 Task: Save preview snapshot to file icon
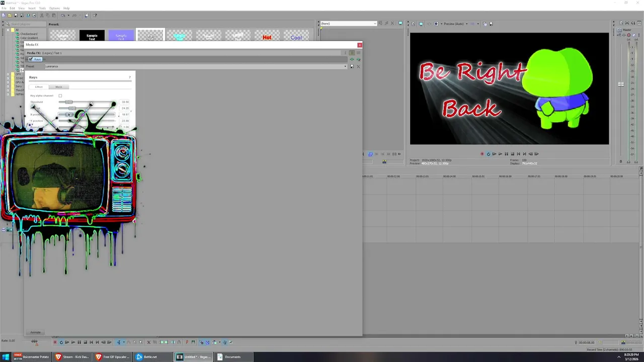coord(491,24)
